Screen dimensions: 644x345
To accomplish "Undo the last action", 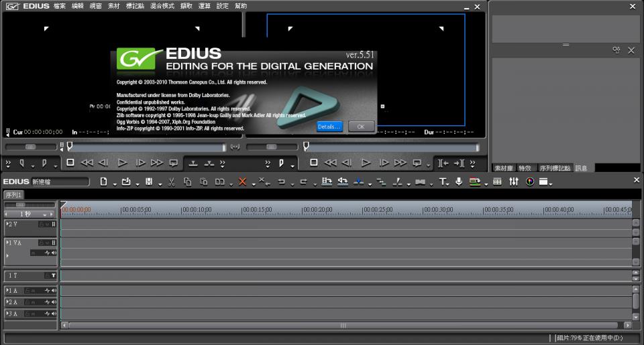I will (282, 182).
